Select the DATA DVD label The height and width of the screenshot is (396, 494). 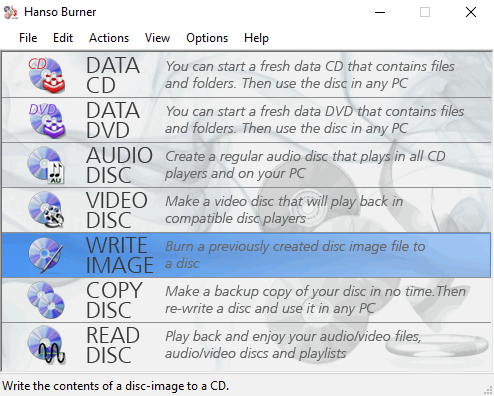click(113, 120)
